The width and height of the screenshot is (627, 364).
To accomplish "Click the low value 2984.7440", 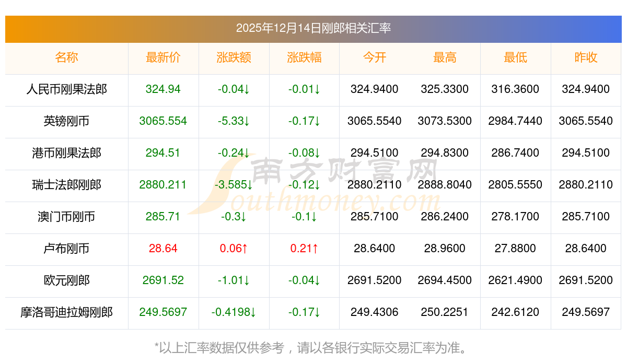I will coord(516,121).
